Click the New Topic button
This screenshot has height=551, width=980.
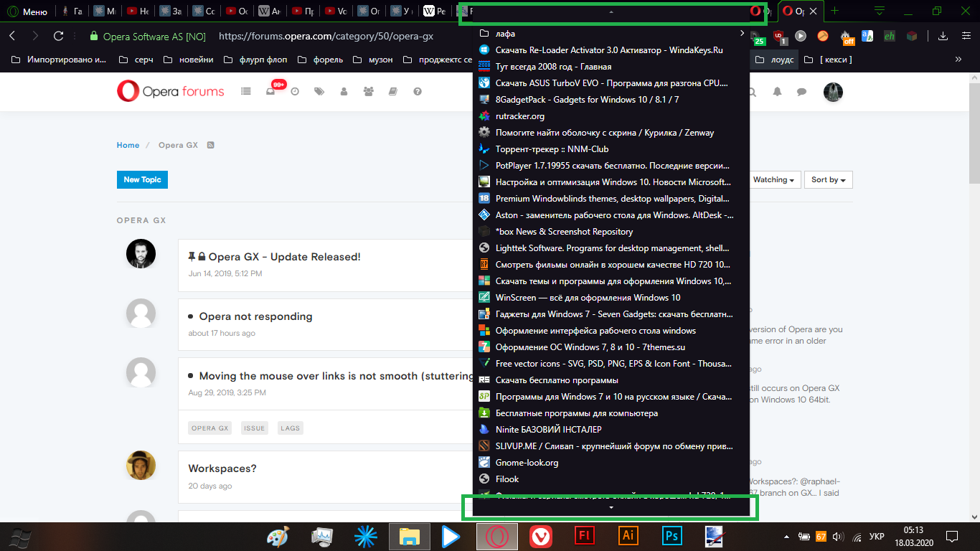[x=142, y=179]
